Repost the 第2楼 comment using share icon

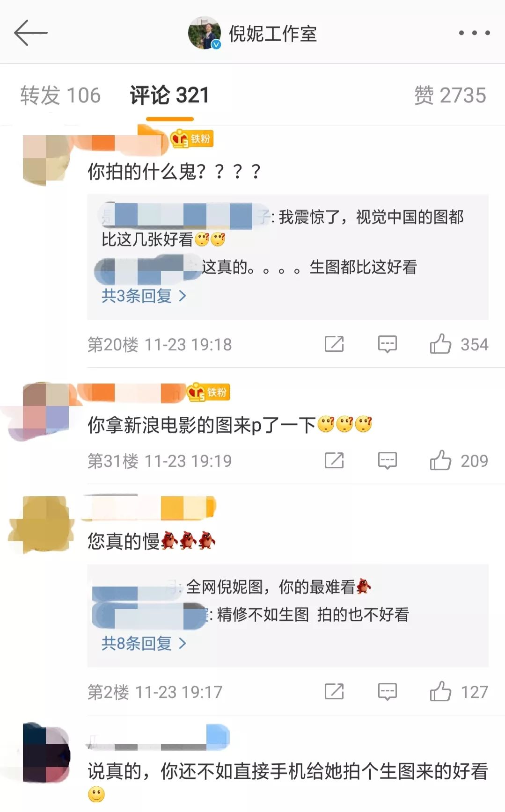(x=334, y=691)
